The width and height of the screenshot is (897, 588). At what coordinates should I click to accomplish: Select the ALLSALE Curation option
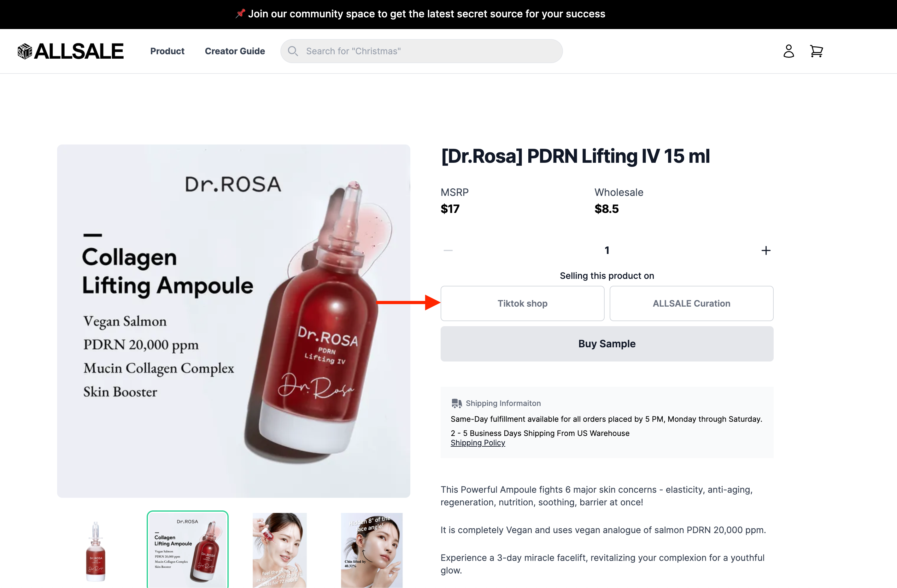pyautogui.click(x=691, y=303)
